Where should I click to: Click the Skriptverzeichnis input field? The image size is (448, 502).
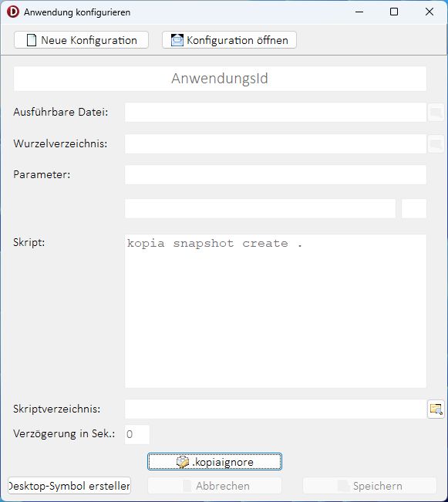point(275,409)
